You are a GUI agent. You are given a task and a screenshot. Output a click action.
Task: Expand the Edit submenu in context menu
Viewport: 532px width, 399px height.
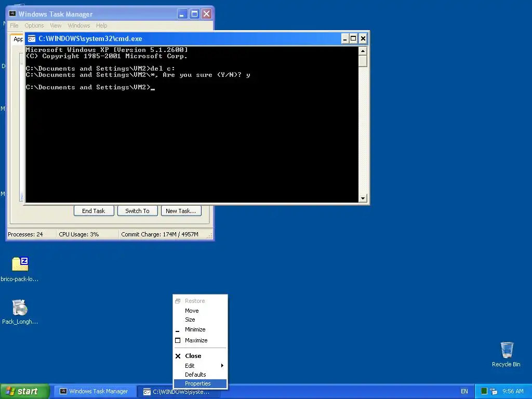click(x=200, y=366)
